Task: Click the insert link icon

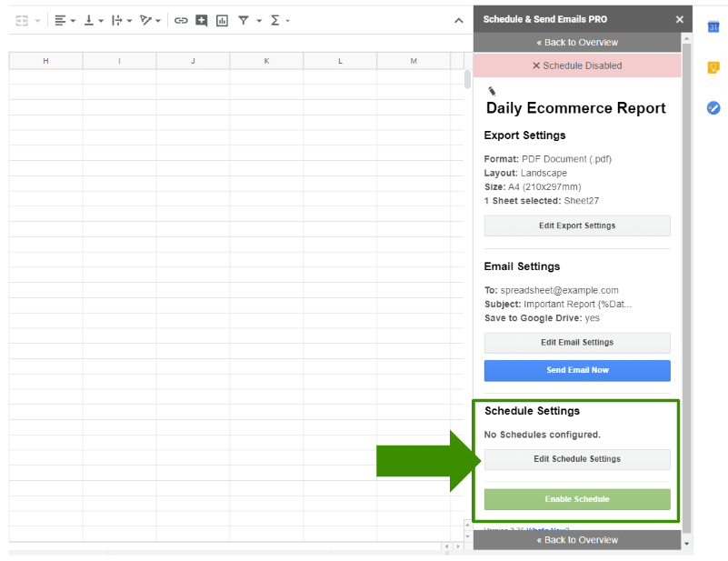Action: click(x=181, y=20)
